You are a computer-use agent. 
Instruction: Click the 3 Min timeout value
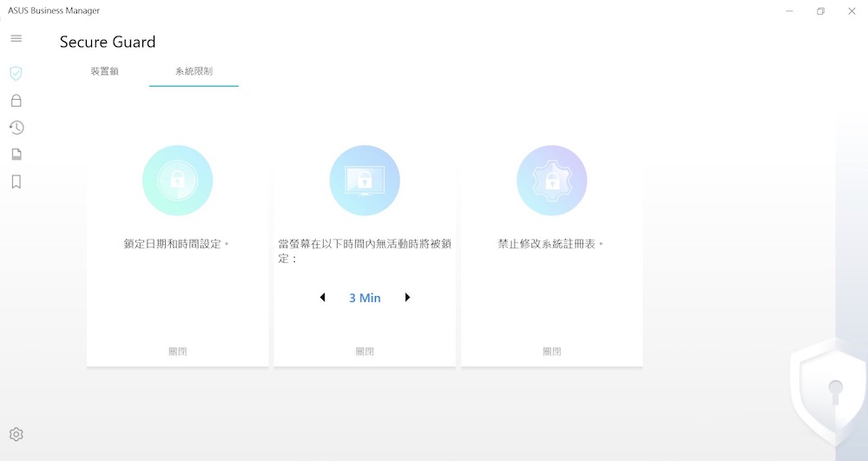coord(365,298)
